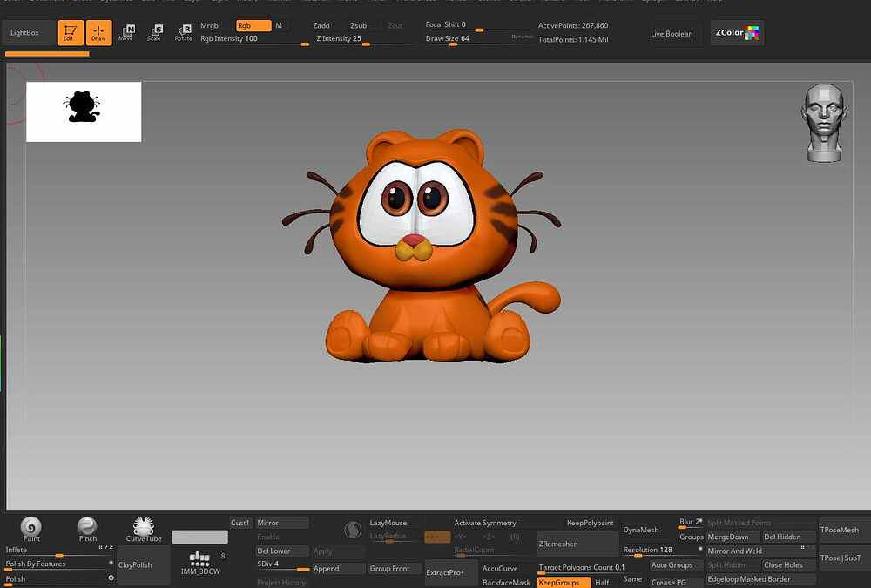Viewport: 871px width, 588px height.
Task: Choose the IMM_3DCW insert brush
Action: 200,563
